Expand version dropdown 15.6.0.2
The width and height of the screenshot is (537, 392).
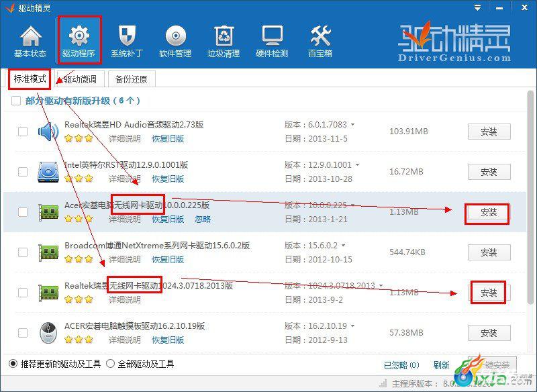tap(343, 246)
